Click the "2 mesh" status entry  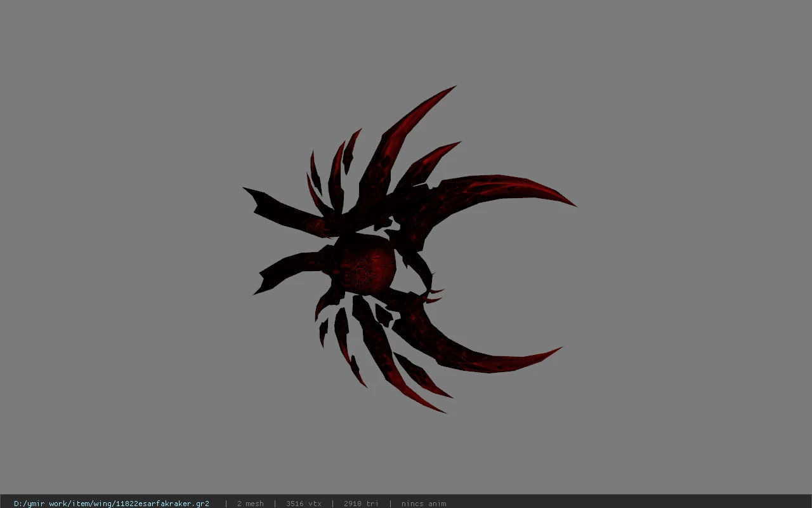pos(250,504)
